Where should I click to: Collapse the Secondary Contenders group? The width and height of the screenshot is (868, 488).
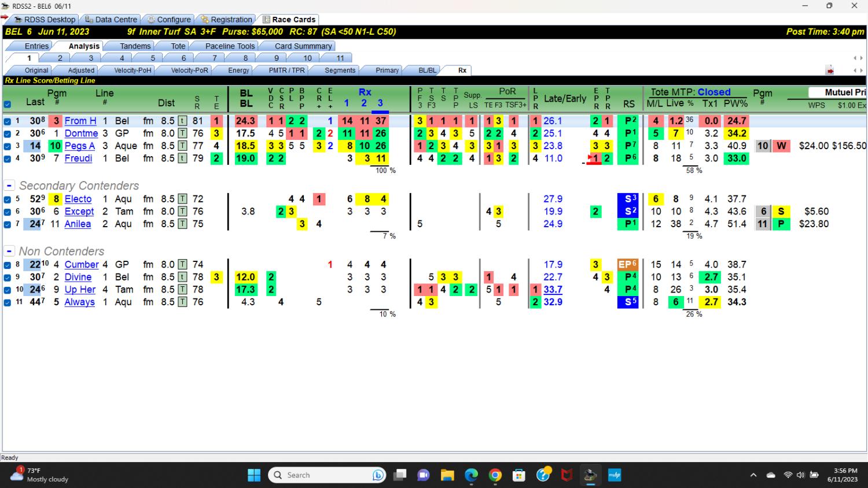coord(9,186)
